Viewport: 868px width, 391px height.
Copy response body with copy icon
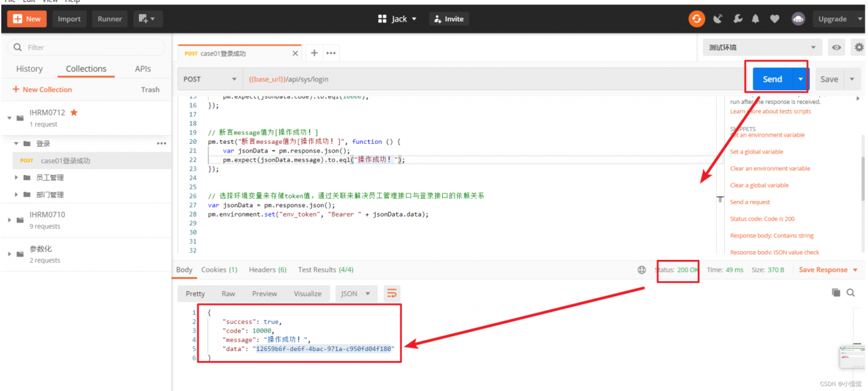[x=835, y=293]
